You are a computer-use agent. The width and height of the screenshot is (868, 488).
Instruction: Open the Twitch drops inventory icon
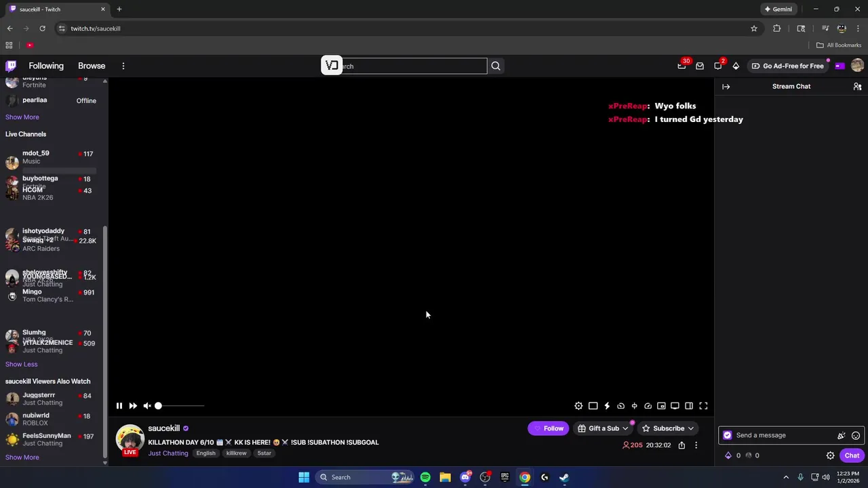pos(700,66)
